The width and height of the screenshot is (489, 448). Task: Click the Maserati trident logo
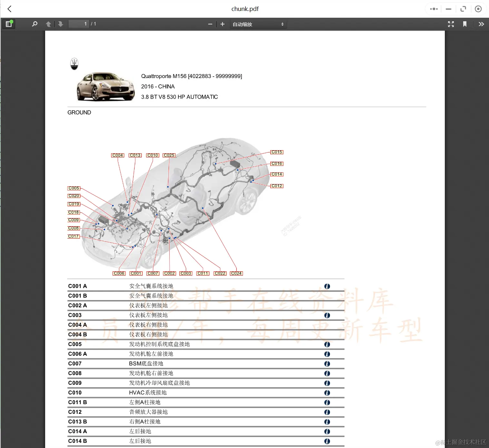click(74, 64)
